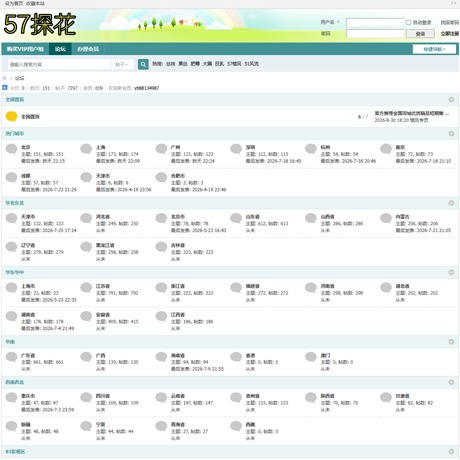Screen dimensions: 460x460
Task: Open the 西南西北 category header link
Action: pos(15,382)
